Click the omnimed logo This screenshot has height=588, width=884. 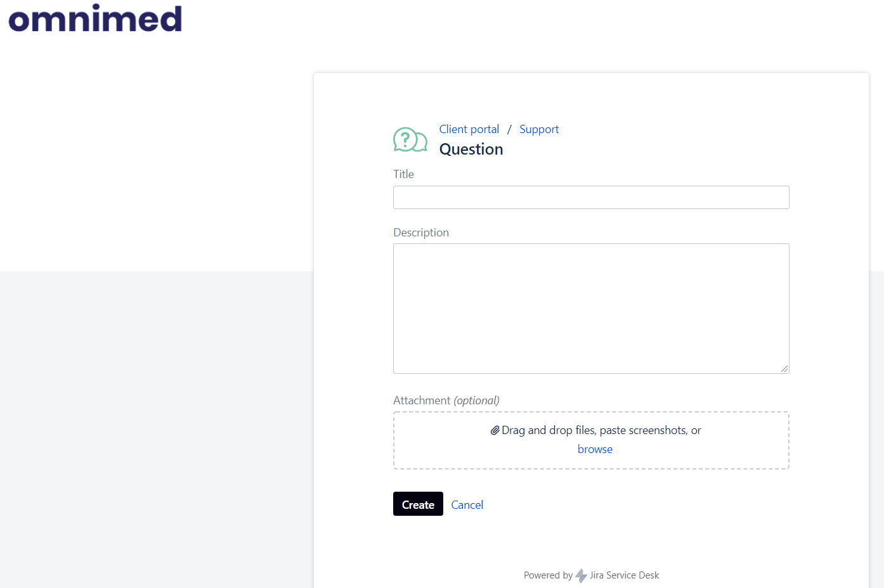point(95,18)
